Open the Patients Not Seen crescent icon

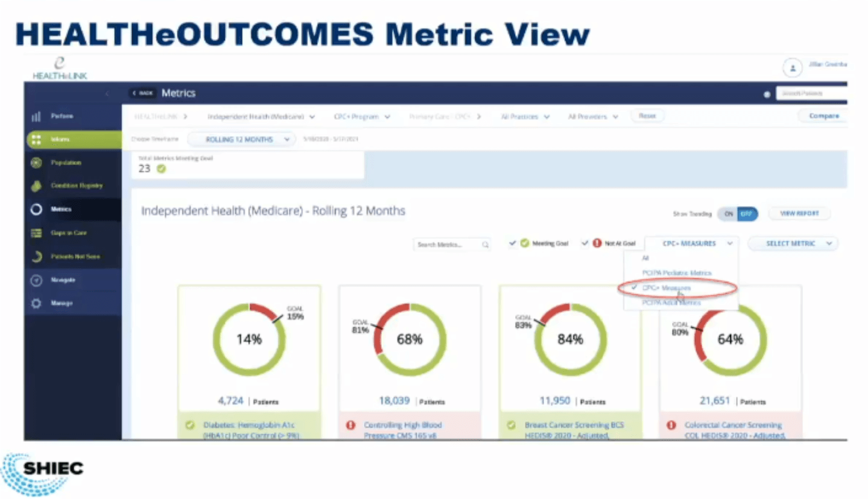pyautogui.click(x=36, y=257)
